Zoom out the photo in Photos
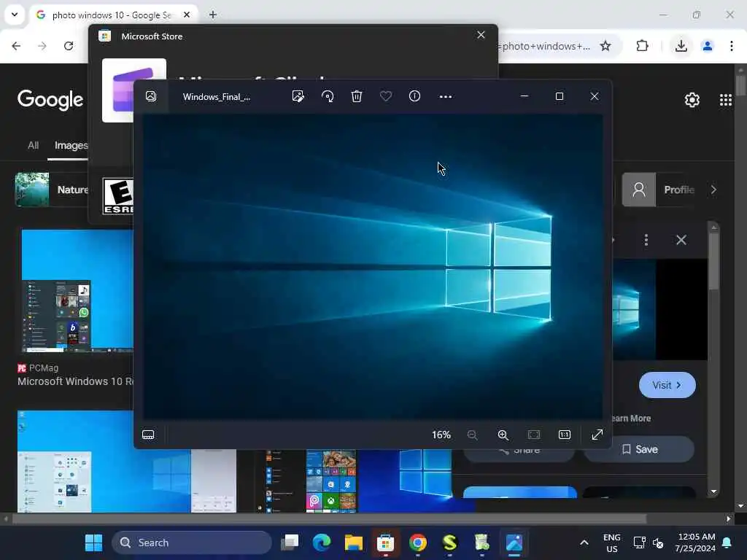 (x=472, y=435)
